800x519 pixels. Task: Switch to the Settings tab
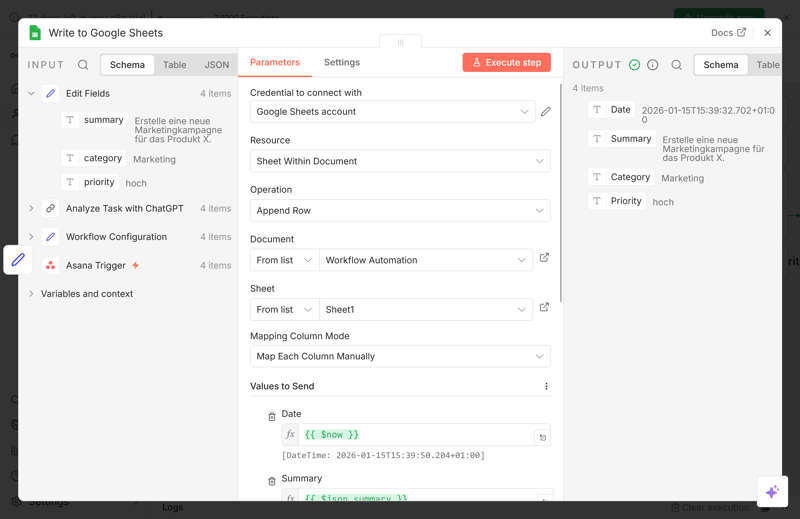coord(341,62)
